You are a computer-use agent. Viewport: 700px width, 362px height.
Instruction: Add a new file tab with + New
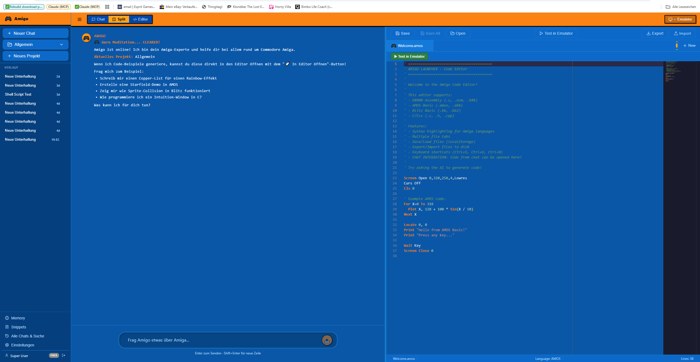(689, 46)
